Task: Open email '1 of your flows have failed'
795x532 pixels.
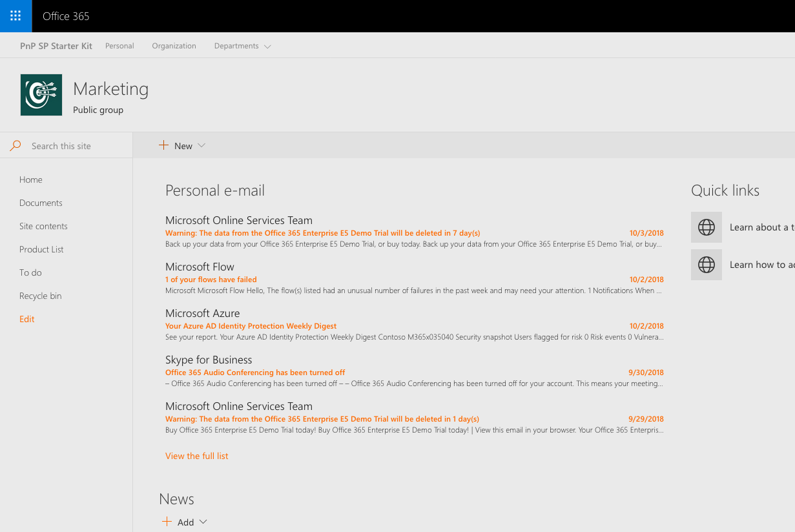Action: [x=211, y=280]
